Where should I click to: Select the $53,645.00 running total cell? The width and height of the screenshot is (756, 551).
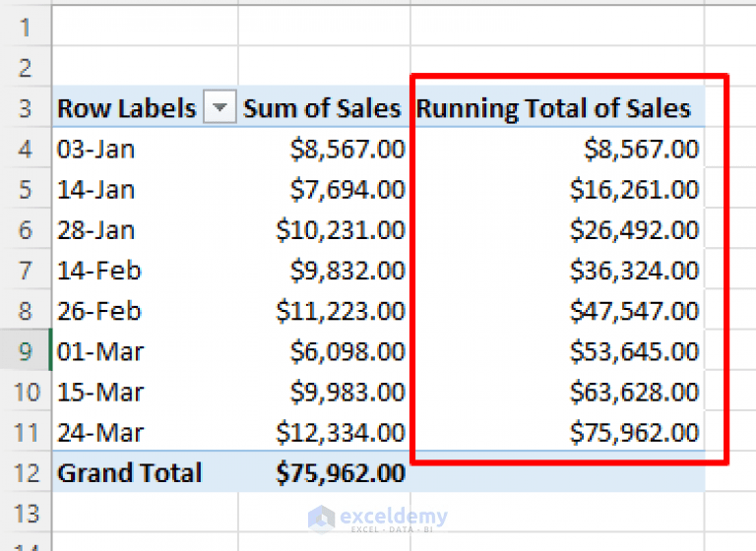[557, 350]
